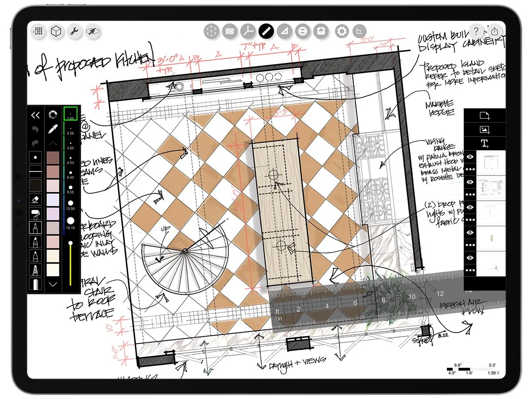Select the chisel-tip marker tool
532x399 pixels.
[x=36, y=242]
